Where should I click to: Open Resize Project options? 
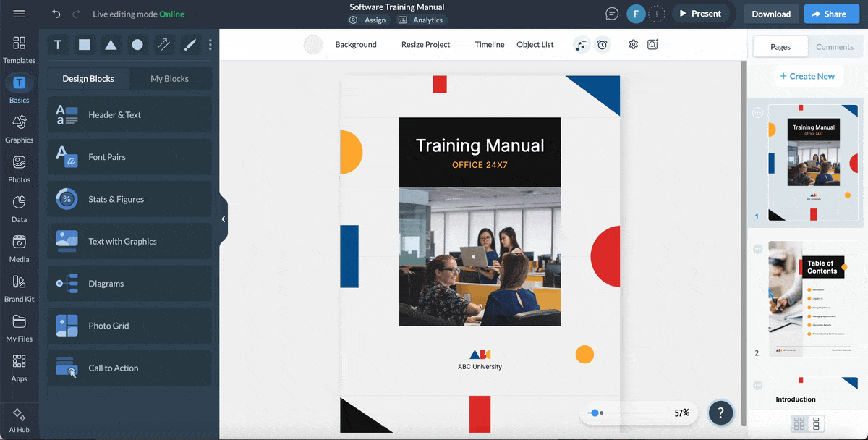point(425,44)
